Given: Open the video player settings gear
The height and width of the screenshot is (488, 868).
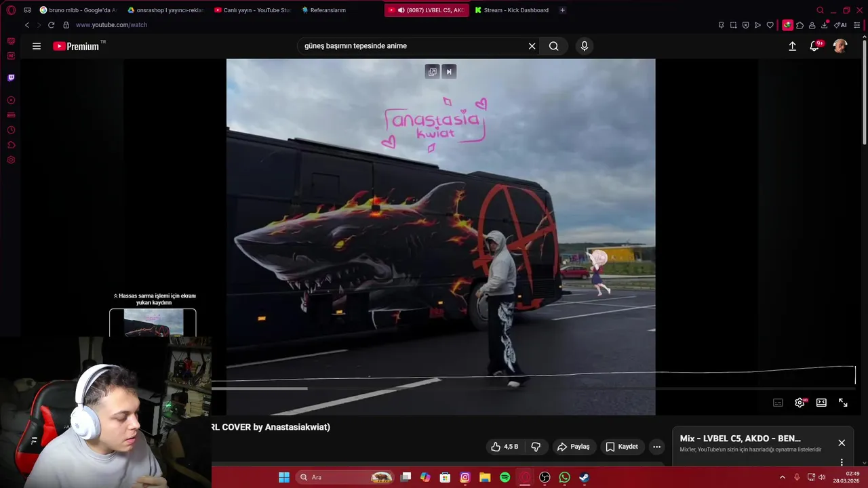Looking at the screenshot, I should point(800,403).
